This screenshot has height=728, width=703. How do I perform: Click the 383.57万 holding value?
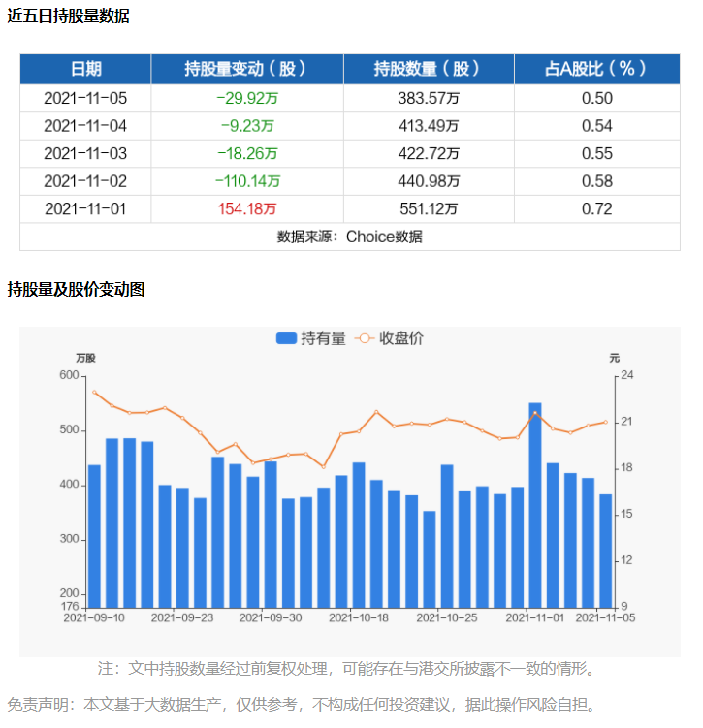coord(429,98)
